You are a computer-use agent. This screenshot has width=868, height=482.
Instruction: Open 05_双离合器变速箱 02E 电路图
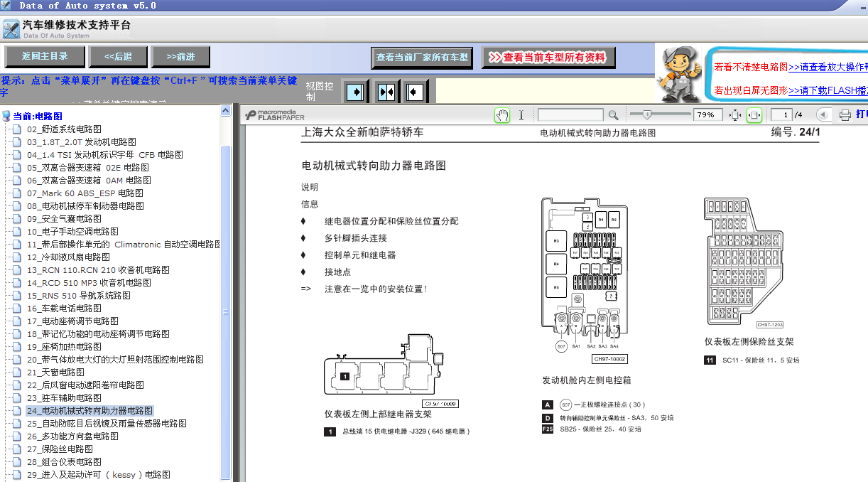coord(88,167)
